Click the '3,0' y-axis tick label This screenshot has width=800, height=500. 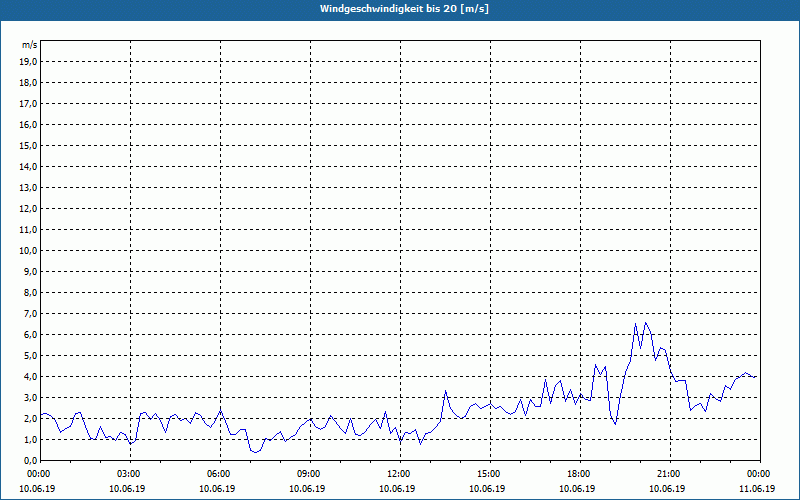(30, 397)
